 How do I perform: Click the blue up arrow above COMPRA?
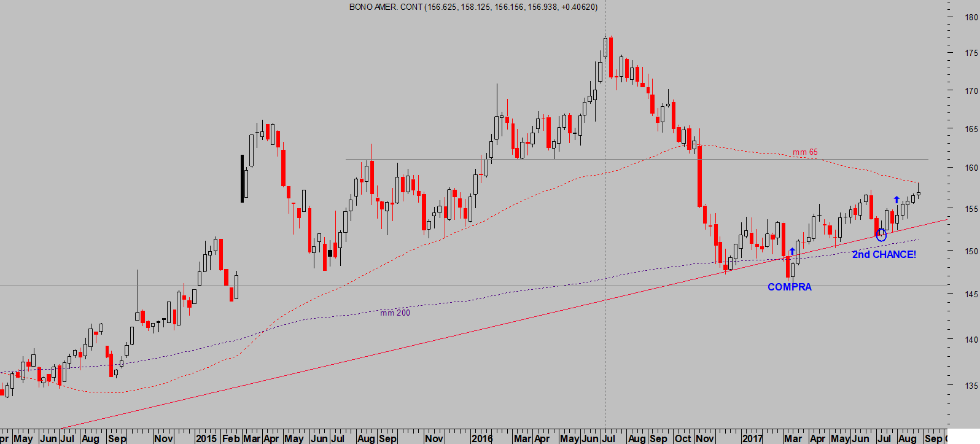[792, 251]
